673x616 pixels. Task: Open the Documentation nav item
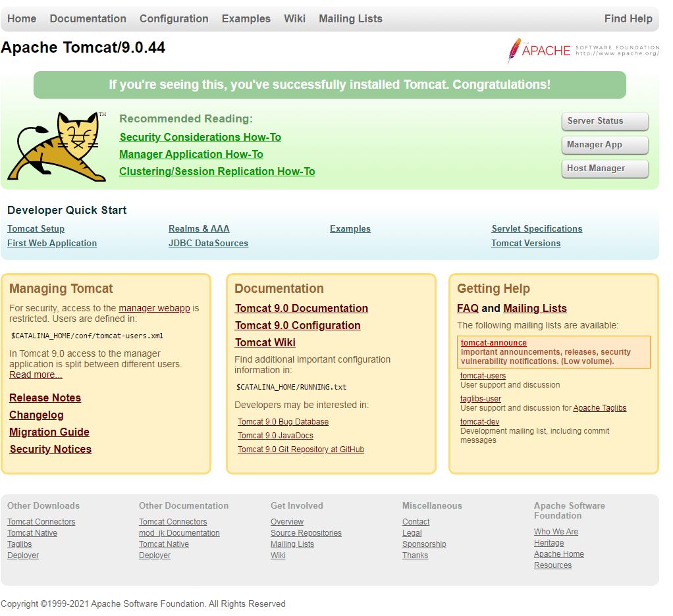pos(88,19)
